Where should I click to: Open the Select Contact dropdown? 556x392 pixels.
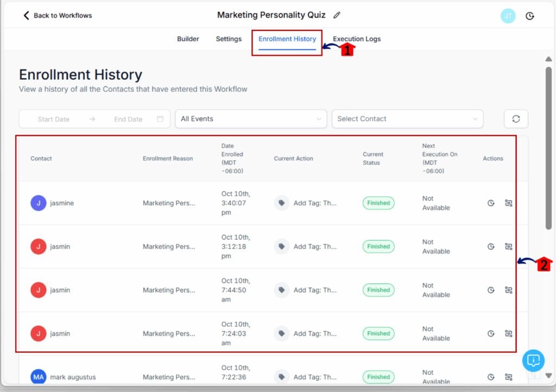pos(407,118)
